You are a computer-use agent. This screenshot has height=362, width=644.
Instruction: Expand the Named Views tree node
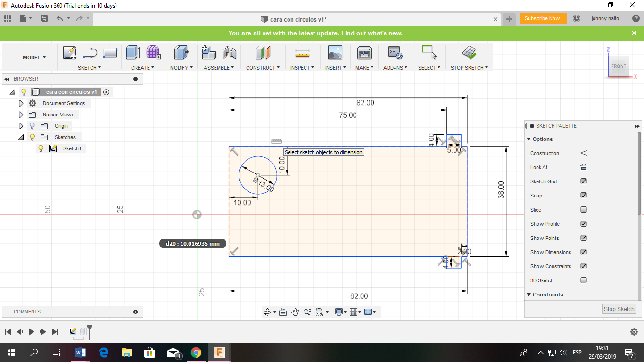point(21,115)
